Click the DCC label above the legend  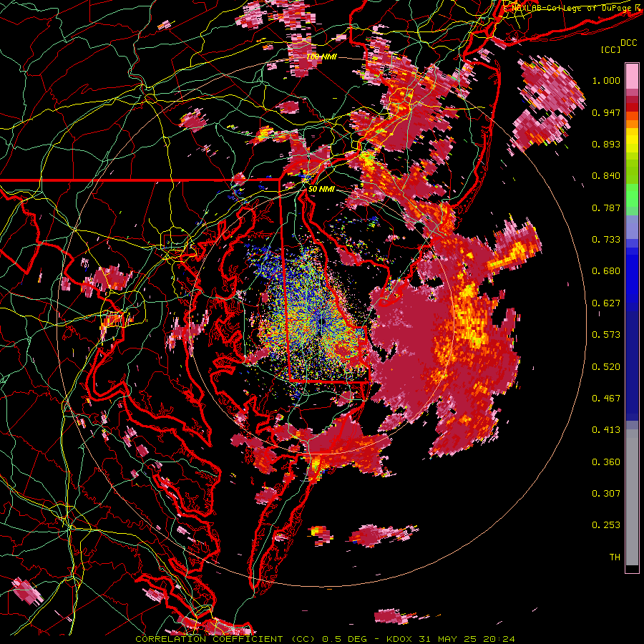(x=628, y=43)
